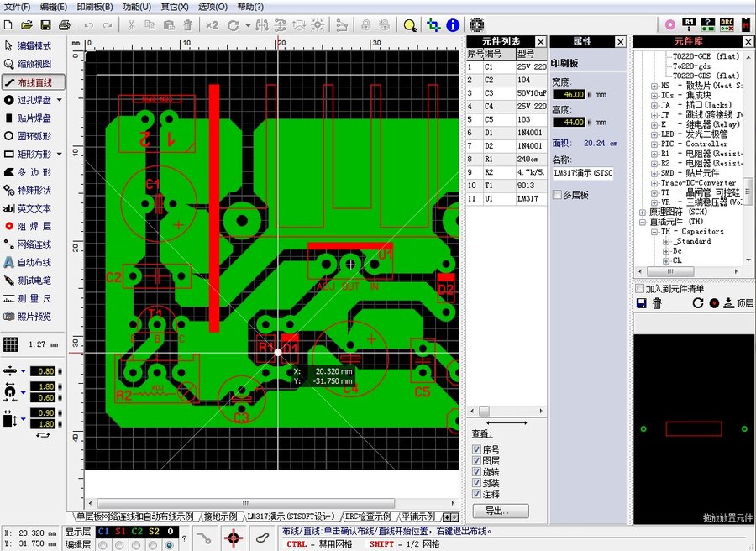Open the rotation dropdown arrow in the toolbar
The width and height of the screenshot is (756, 551).
point(247,25)
